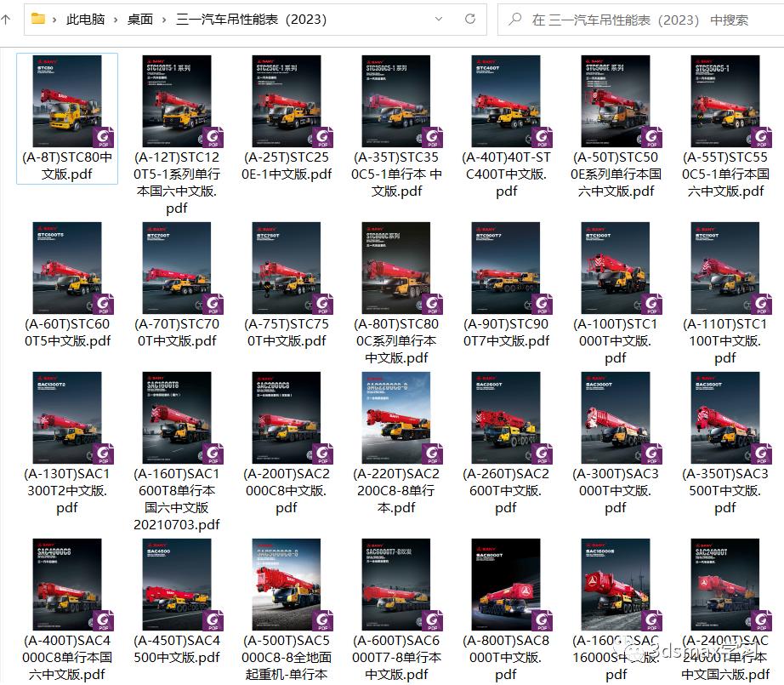784x685 pixels.
Task: Select the (A-55T)STC550C5-1 PDF thumbnail
Action: [x=725, y=101]
